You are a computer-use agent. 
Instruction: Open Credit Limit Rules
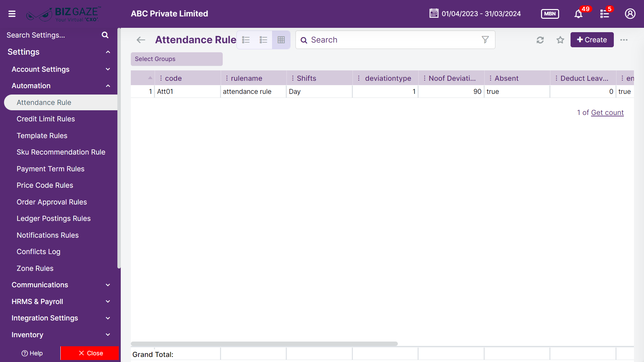point(46,119)
